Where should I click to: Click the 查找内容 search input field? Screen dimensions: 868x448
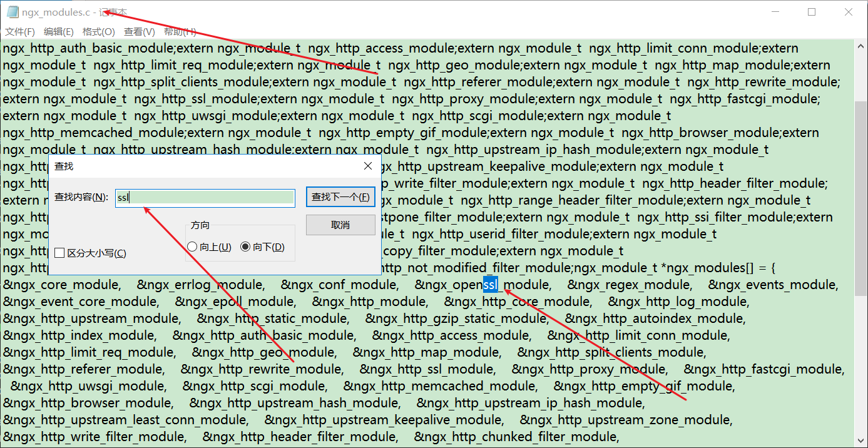(x=205, y=198)
